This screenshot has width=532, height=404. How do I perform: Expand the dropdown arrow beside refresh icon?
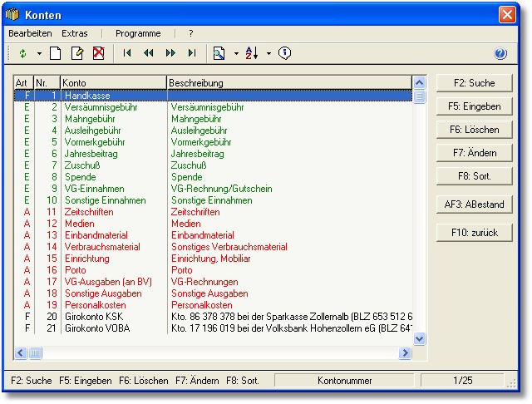pos(38,53)
